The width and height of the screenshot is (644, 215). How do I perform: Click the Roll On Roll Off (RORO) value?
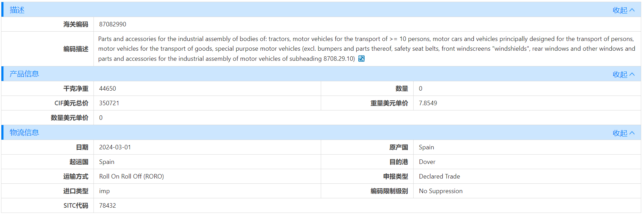pos(131,176)
